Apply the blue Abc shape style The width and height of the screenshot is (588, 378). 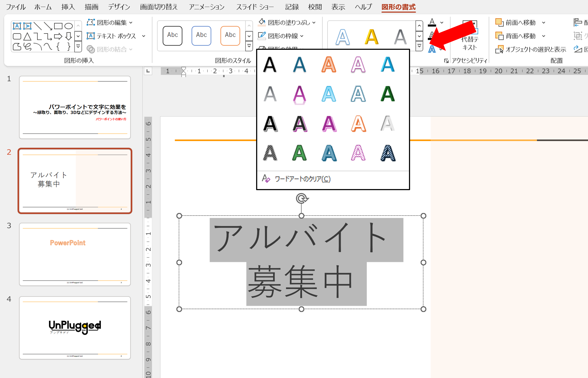point(201,36)
